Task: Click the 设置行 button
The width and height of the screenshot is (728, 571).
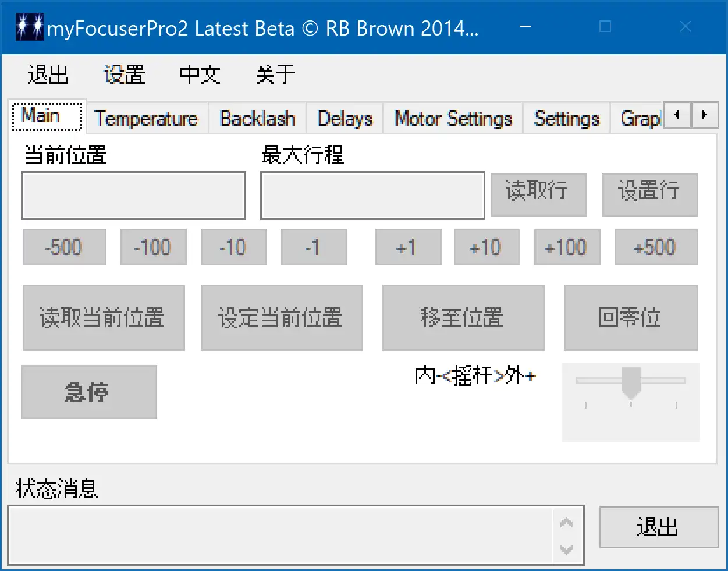Action: pyautogui.click(x=650, y=194)
